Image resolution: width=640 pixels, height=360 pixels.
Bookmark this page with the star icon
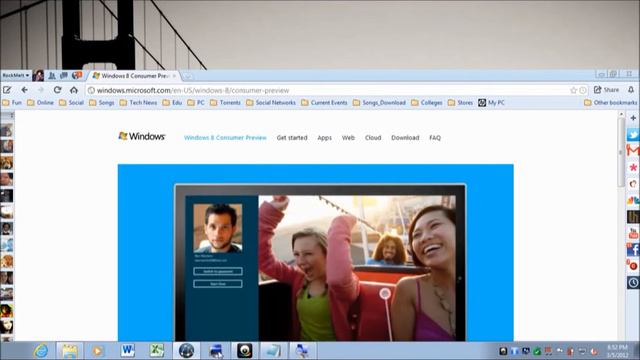573,90
